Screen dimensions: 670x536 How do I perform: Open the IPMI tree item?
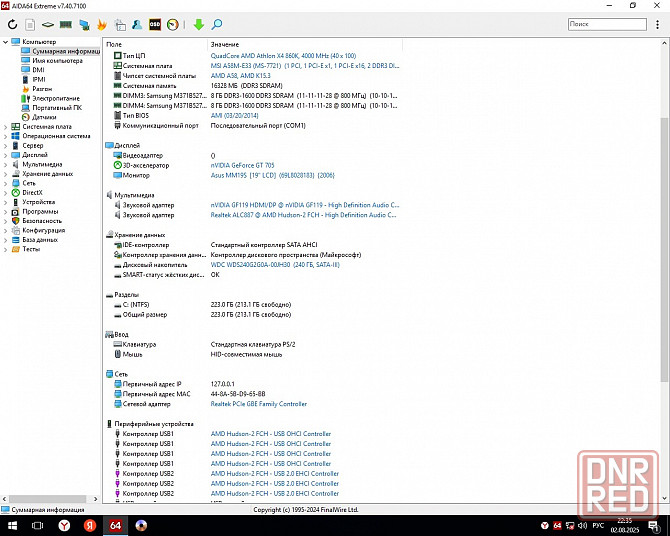pos(34,80)
